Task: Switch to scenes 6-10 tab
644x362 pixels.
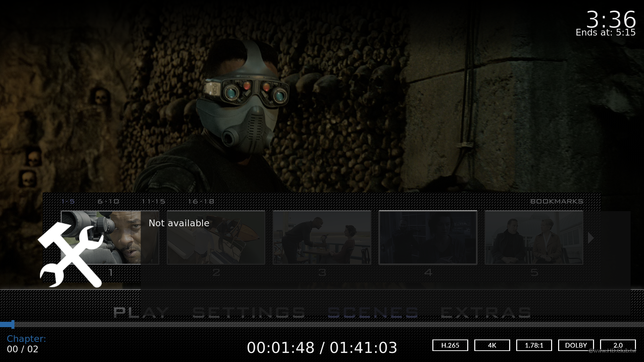Action: (x=108, y=201)
